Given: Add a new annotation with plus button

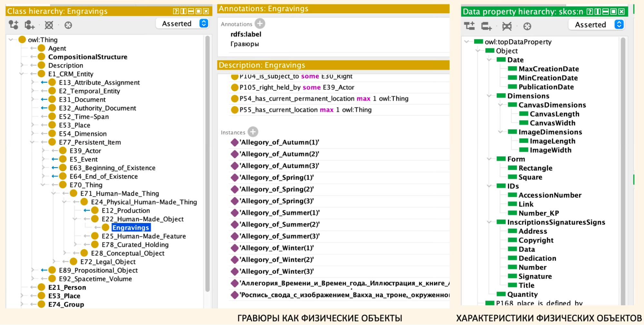Looking at the screenshot, I should point(260,23).
